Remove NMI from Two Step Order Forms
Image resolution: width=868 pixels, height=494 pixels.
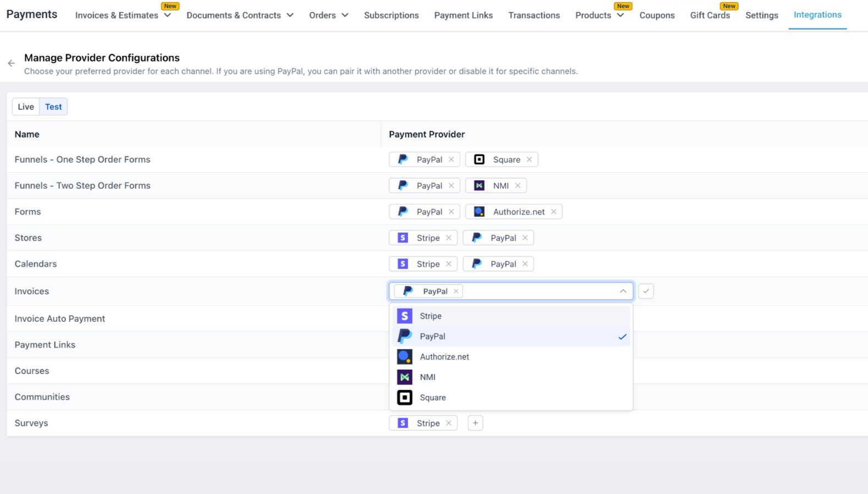coord(518,185)
